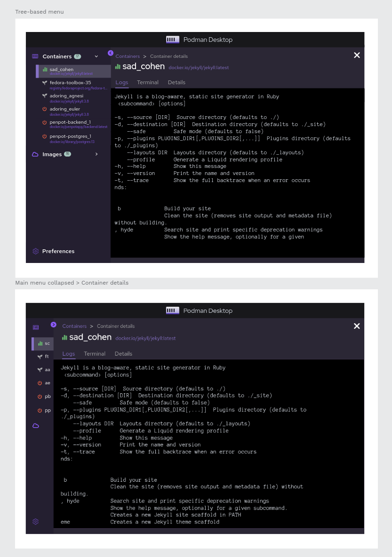Select the adoring_agnesi container entry
392x557 pixels.
[x=66, y=95]
